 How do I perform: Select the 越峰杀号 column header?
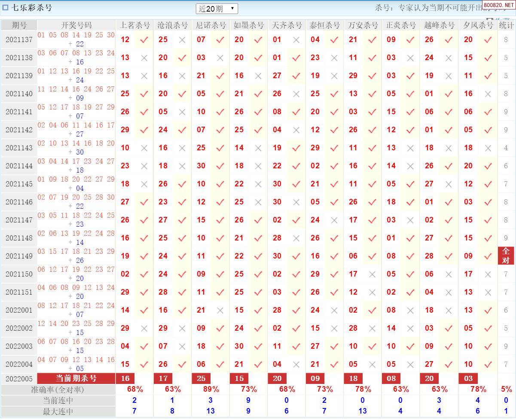click(x=439, y=25)
